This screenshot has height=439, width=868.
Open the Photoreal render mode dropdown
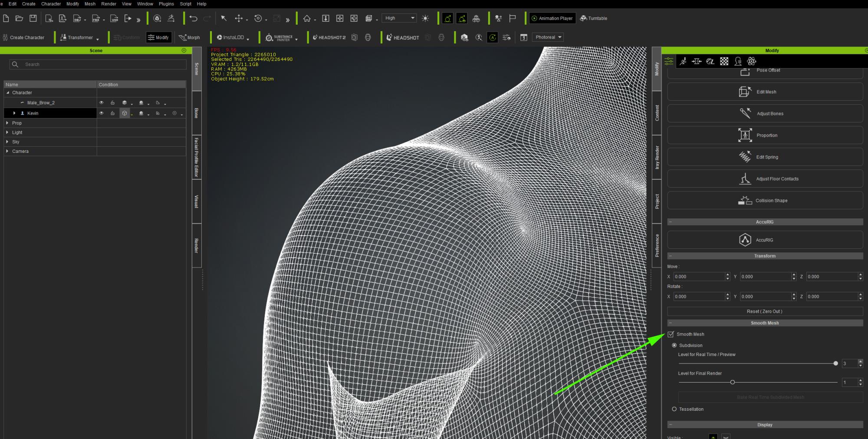pos(548,37)
